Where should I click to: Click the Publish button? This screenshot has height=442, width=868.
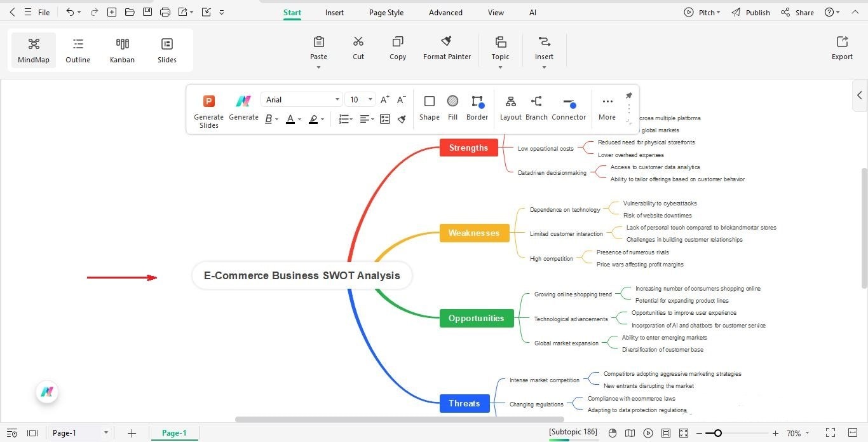(756, 11)
